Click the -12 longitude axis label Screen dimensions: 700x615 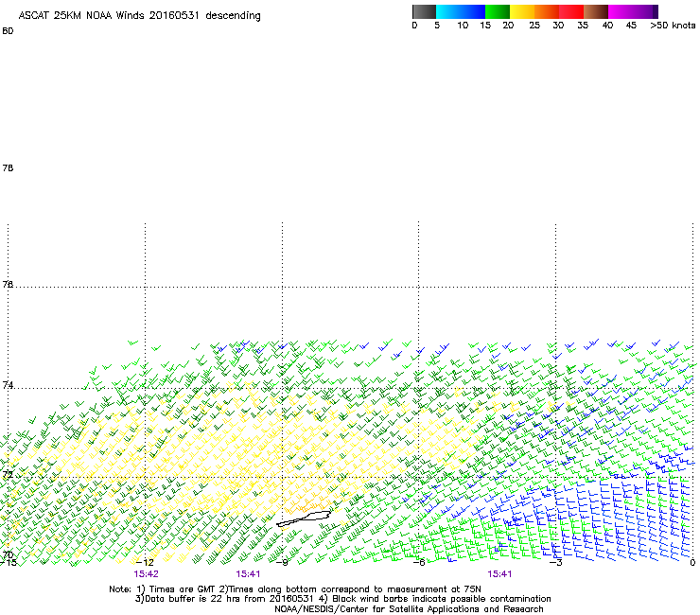[145, 562]
